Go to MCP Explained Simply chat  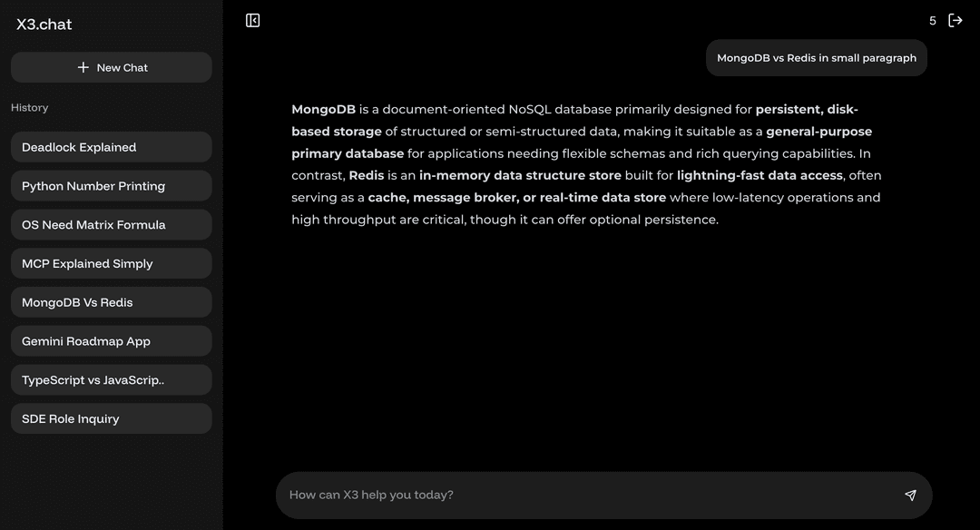click(x=111, y=264)
